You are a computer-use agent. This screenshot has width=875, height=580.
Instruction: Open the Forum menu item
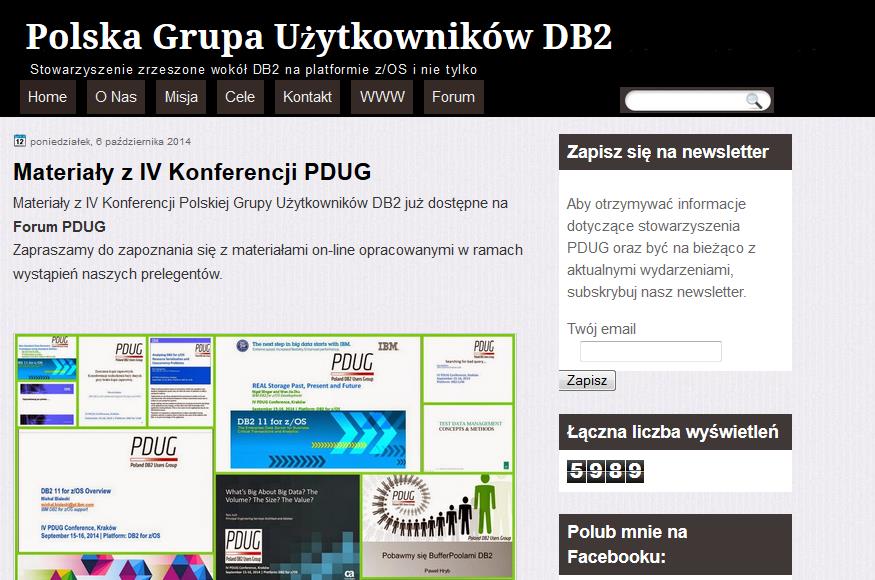point(453,97)
